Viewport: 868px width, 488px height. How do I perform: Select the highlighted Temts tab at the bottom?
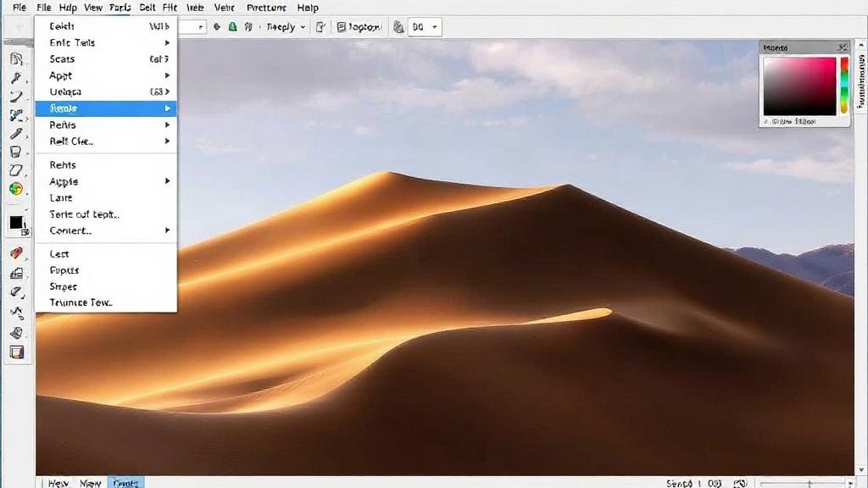point(125,483)
